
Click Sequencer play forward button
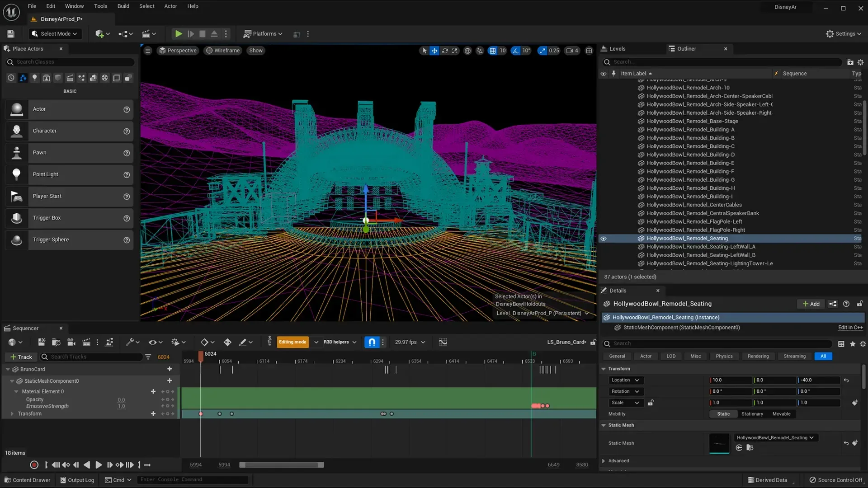(98, 465)
